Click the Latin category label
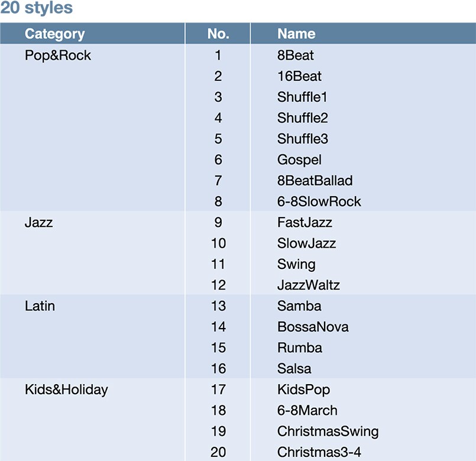This screenshot has height=461, width=476. tap(40, 306)
